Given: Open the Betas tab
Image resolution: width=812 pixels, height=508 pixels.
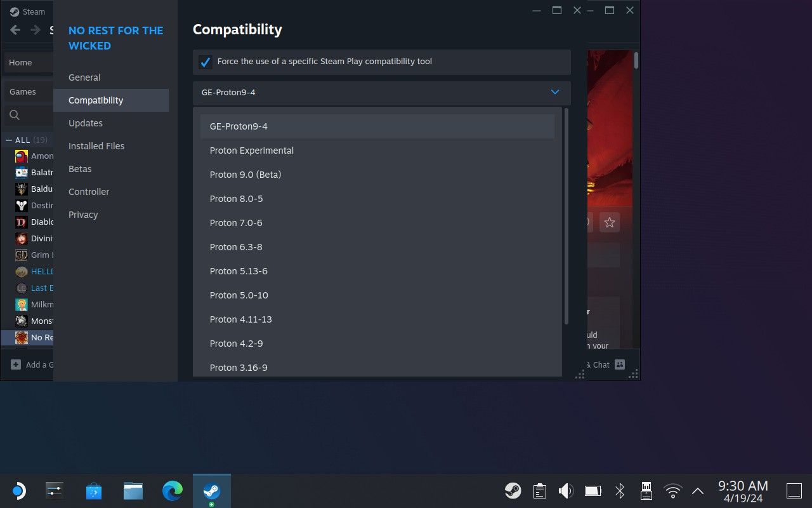Looking at the screenshot, I should coord(111,169).
